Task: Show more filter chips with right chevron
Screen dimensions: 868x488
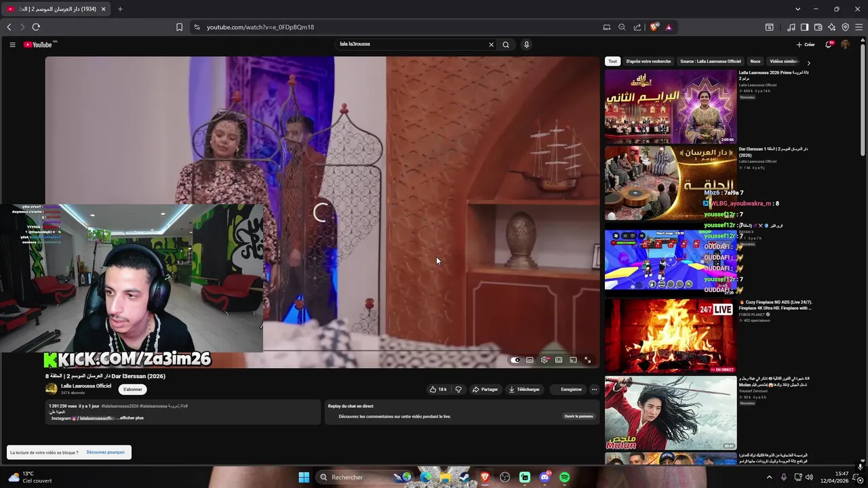Action: click(808, 62)
